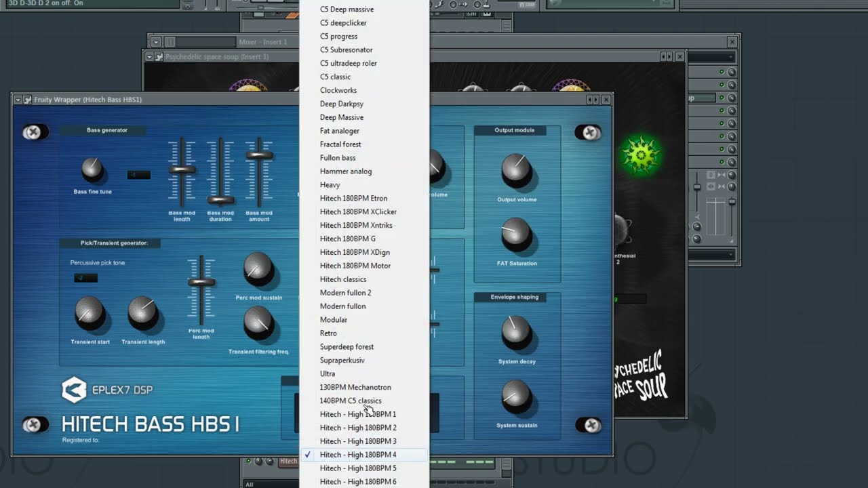Click Fruity Wrapper detailed settings icon

click(x=28, y=100)
